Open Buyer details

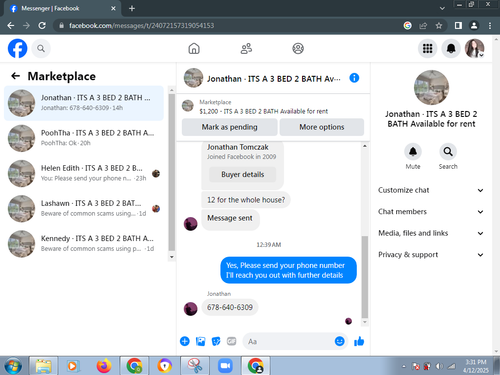(x=242, y=174)
